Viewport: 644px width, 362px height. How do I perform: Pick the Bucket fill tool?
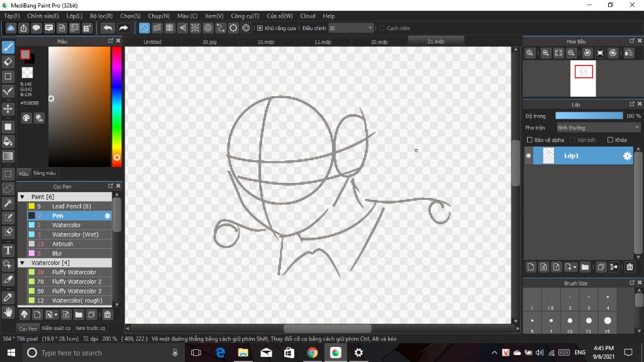click(x=8, y=141)
